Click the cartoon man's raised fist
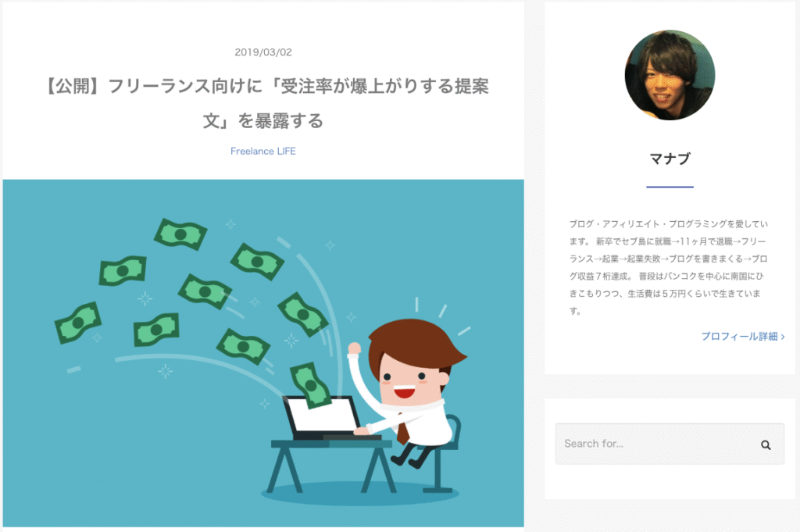 [x=354, y=349]
